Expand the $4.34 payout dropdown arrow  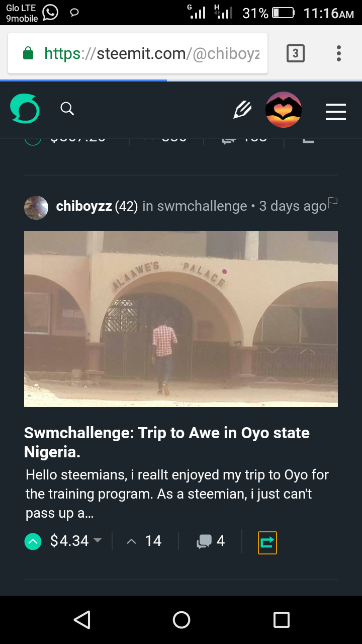click(98, 540)
